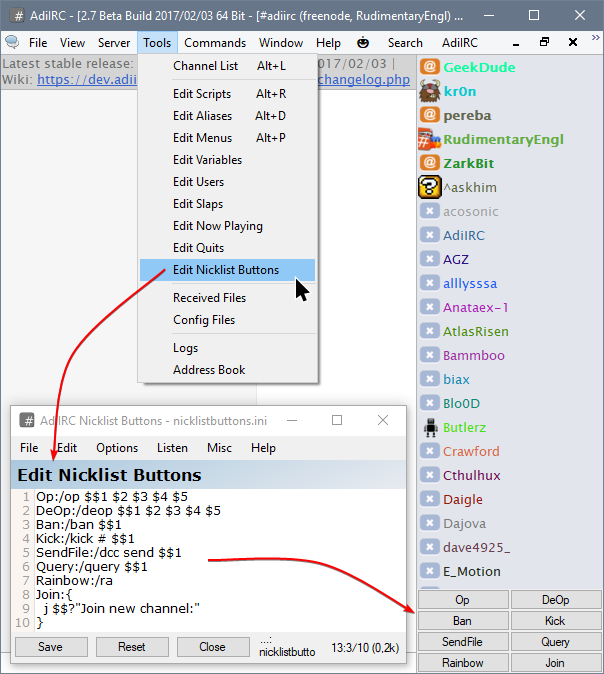Open Received Files from Tools menu

pos(227,297)
